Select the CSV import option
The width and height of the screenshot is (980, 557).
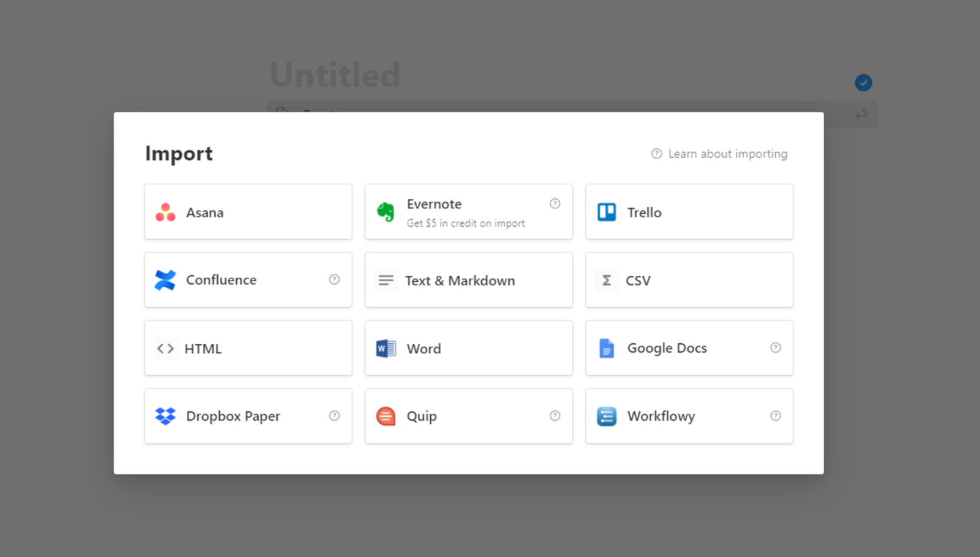coord(689,280)
